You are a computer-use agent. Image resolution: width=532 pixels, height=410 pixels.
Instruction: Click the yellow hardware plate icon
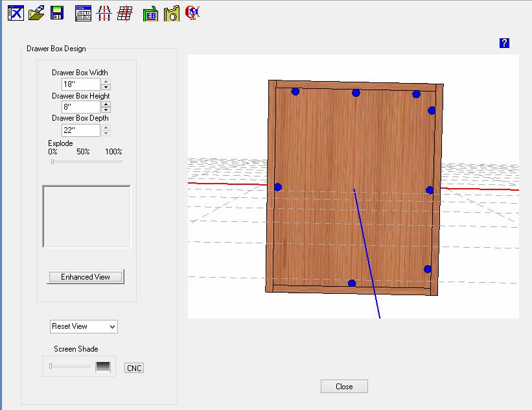(x=171, y=13)
